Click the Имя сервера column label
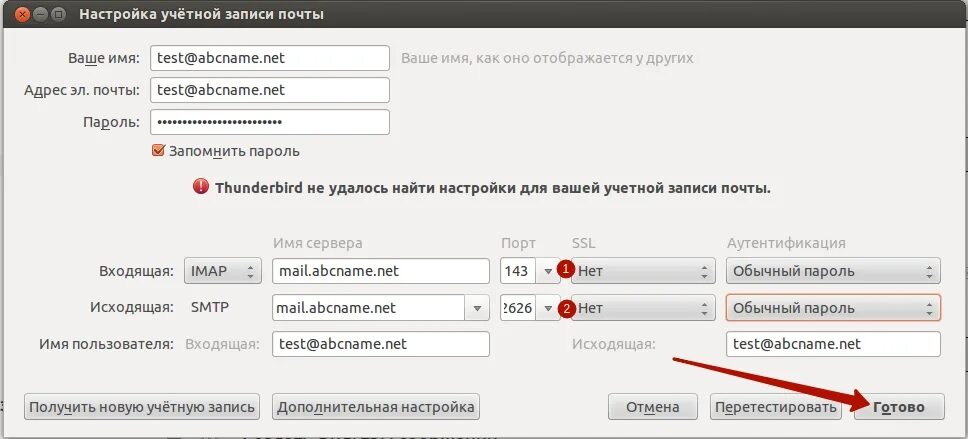The image size is (968, 439). 317,243
